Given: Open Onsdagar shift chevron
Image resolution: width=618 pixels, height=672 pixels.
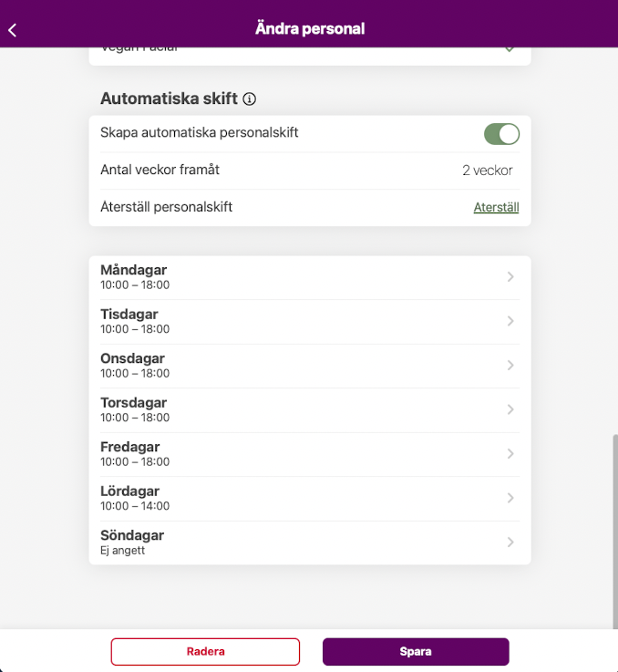Looking at the screenshot, I should point(510,365).
